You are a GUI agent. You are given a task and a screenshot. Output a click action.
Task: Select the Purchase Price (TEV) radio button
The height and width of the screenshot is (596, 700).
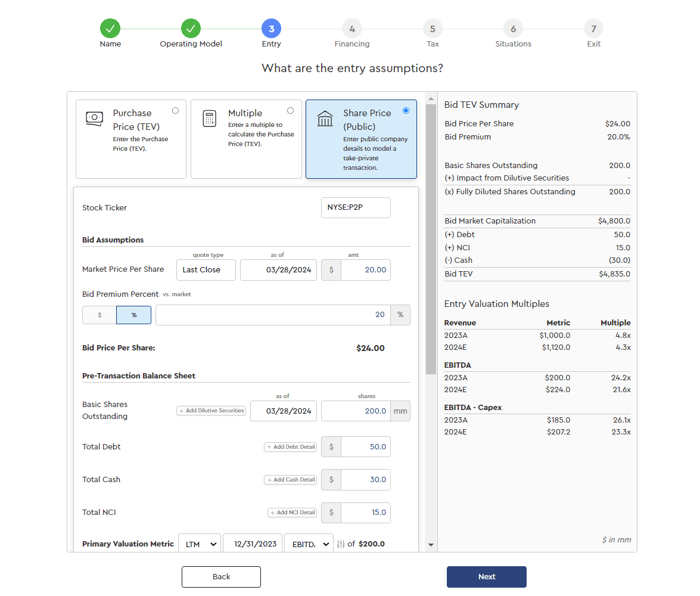175,110
